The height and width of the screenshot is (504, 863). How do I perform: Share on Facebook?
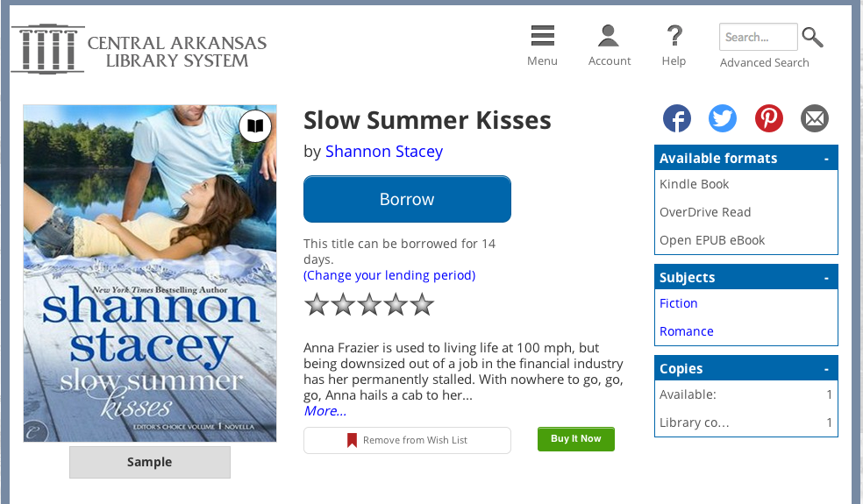pos(676,118)
